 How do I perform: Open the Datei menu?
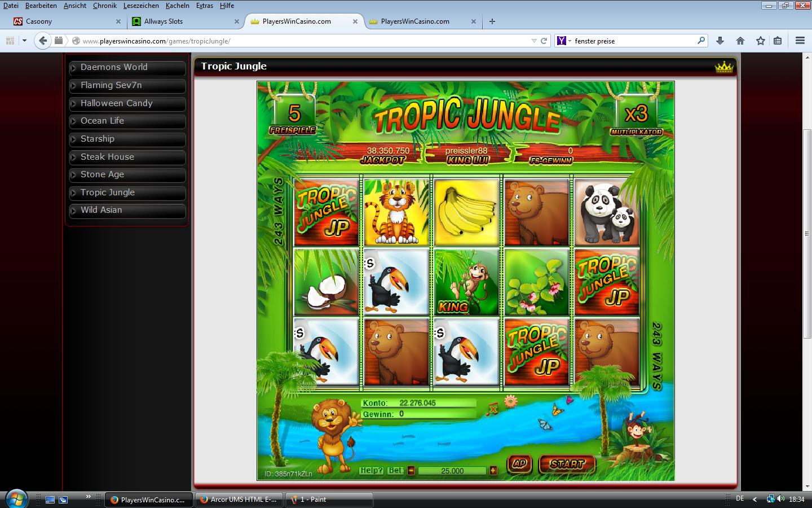tap(11, 6)
